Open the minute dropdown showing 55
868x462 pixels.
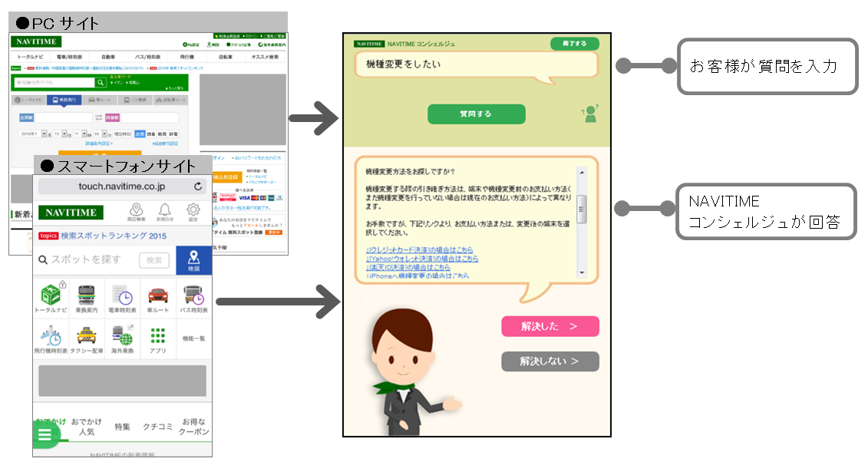pos(101,134)
